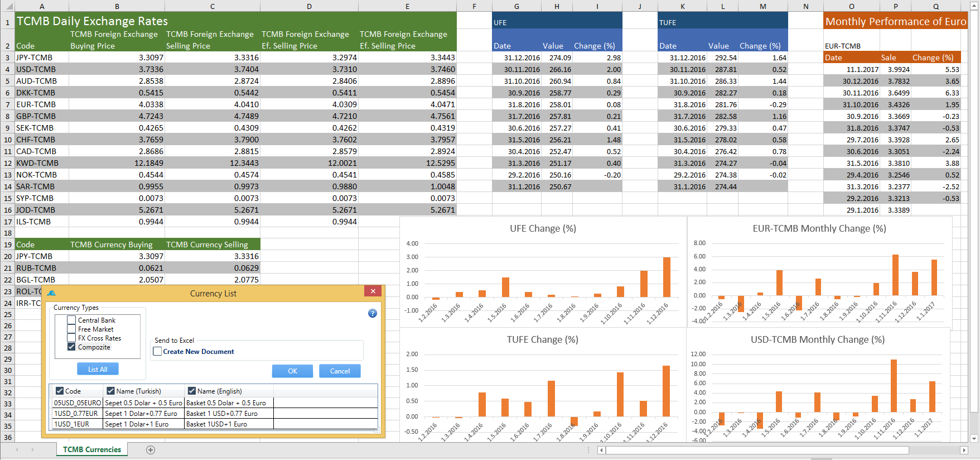980x460 pixels.
Task: Select the column G header
Action: click(x=516, y=6)
